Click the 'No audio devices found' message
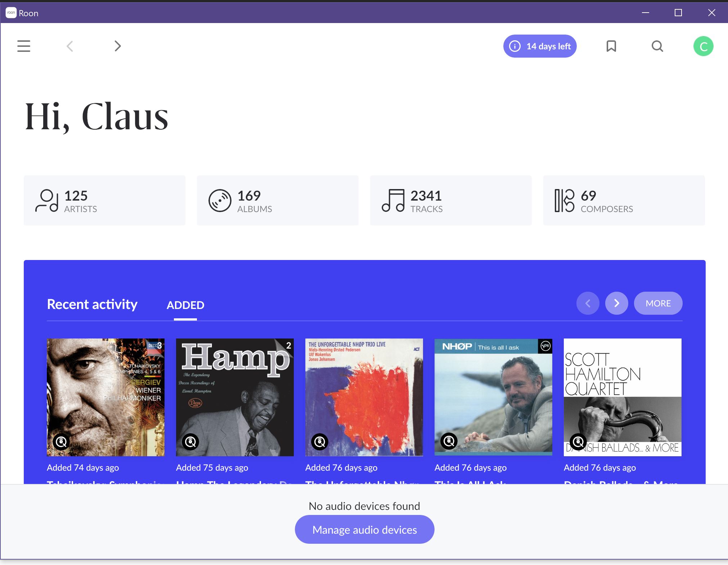This screenshot has height=565, width=728. click(x=364, y=506)
